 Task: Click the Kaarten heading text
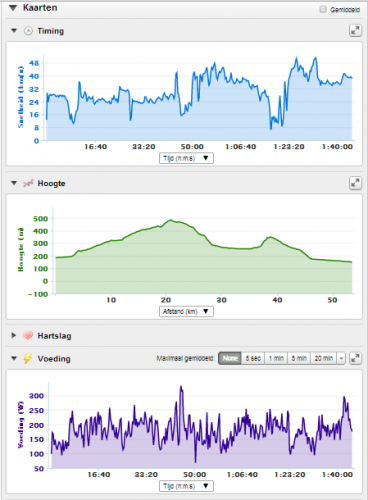[x=40, y=8]
